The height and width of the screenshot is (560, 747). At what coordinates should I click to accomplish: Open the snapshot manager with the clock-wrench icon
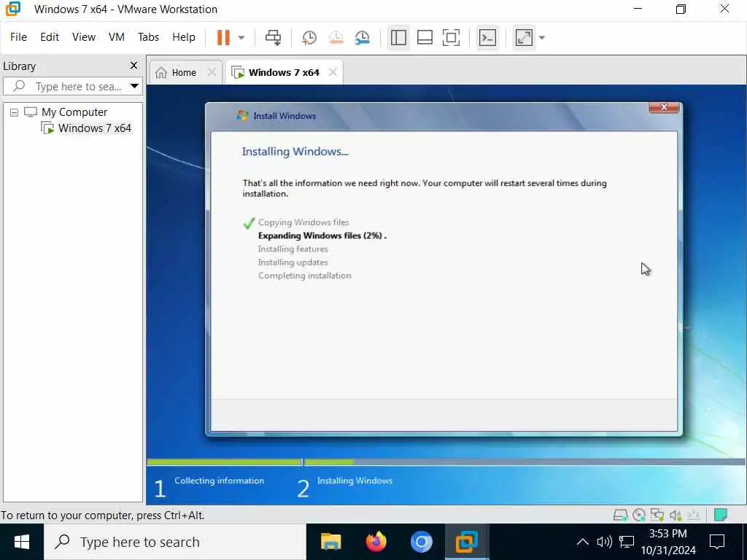[362, 38]
